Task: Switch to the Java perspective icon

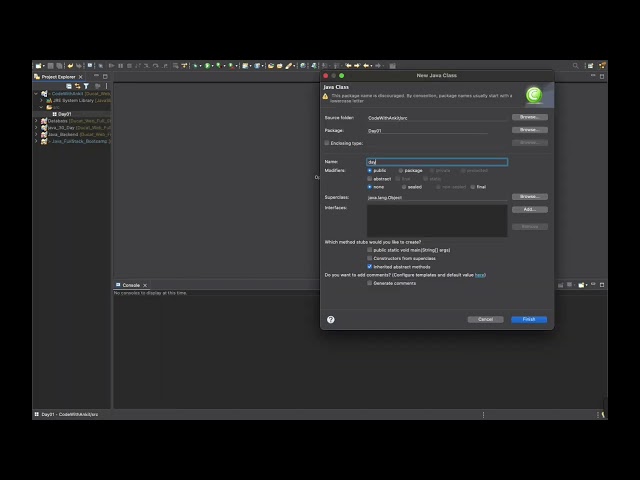Action: [602, 66]
